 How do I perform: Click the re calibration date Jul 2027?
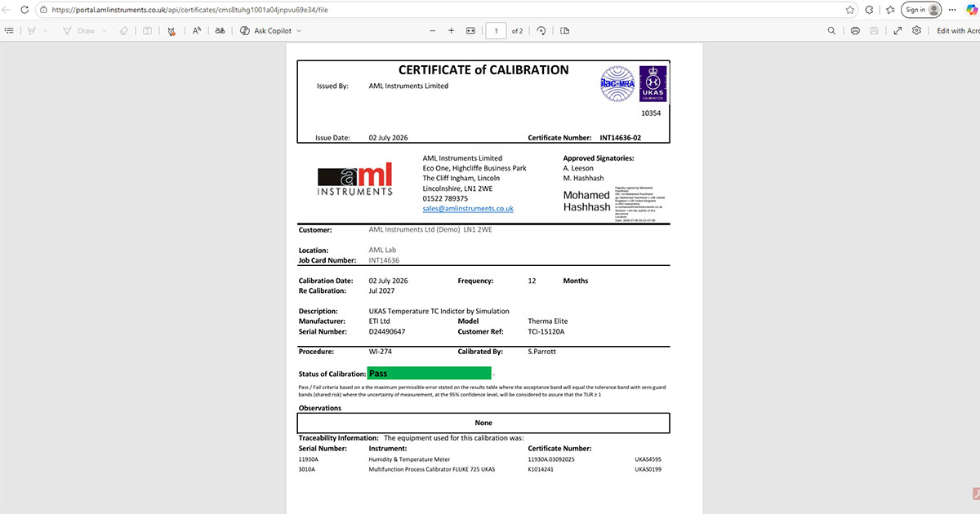(x=382, y=290)
